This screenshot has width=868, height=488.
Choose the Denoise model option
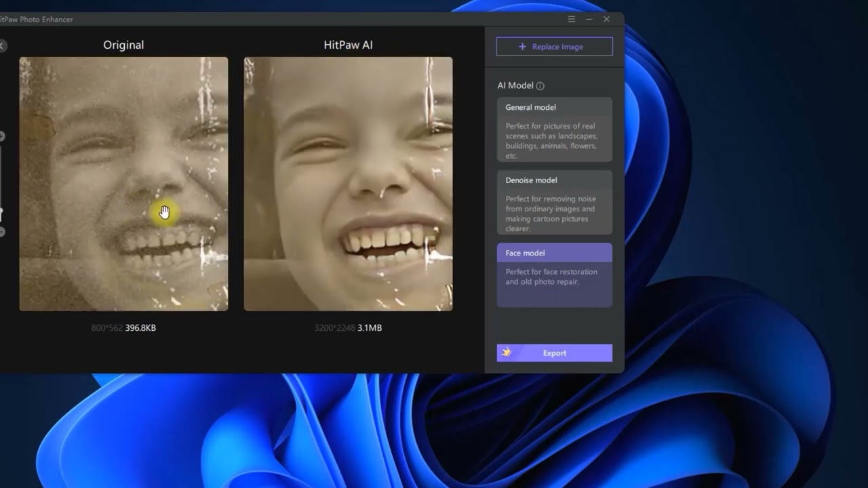[x=554, y=203]
